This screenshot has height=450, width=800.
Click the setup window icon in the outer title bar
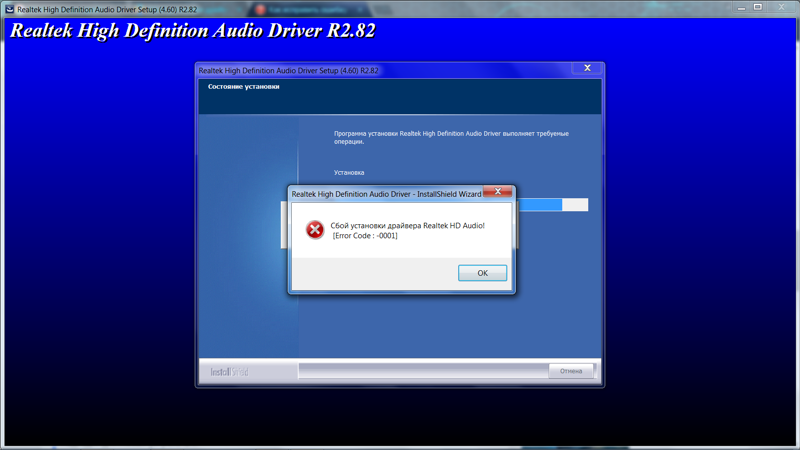pyautogui.click(x=9, y=9)
